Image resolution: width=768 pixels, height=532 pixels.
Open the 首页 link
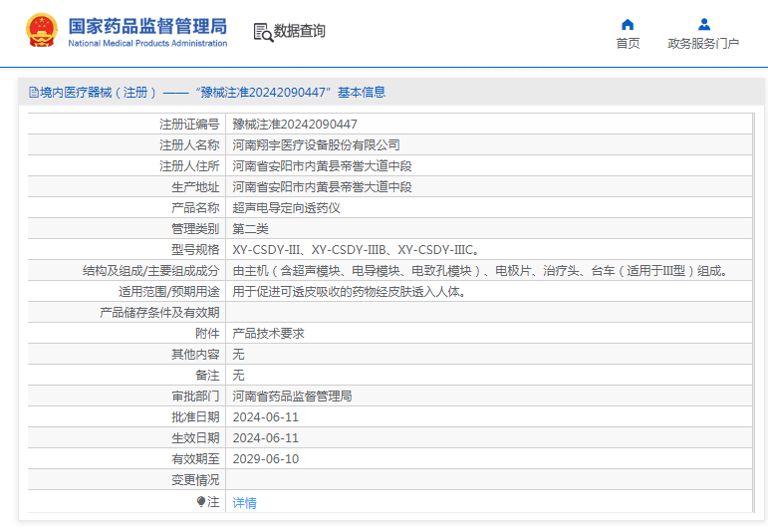[x=628, y=44]
